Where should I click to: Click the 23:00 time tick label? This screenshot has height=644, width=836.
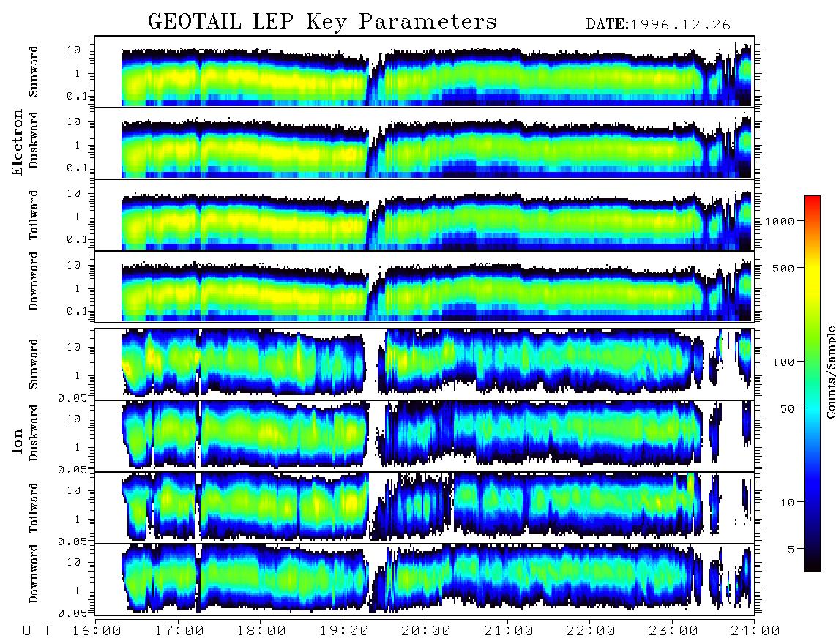674,631
